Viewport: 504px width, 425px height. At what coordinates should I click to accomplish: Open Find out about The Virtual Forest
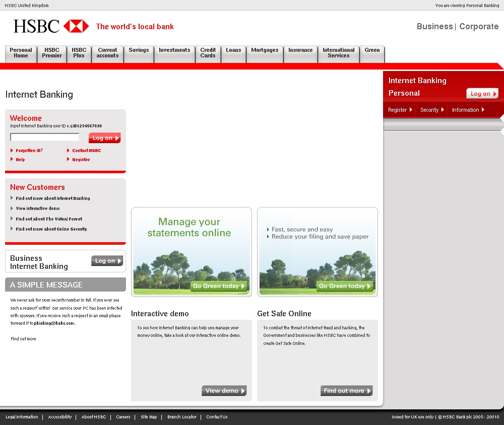point(49,219)
